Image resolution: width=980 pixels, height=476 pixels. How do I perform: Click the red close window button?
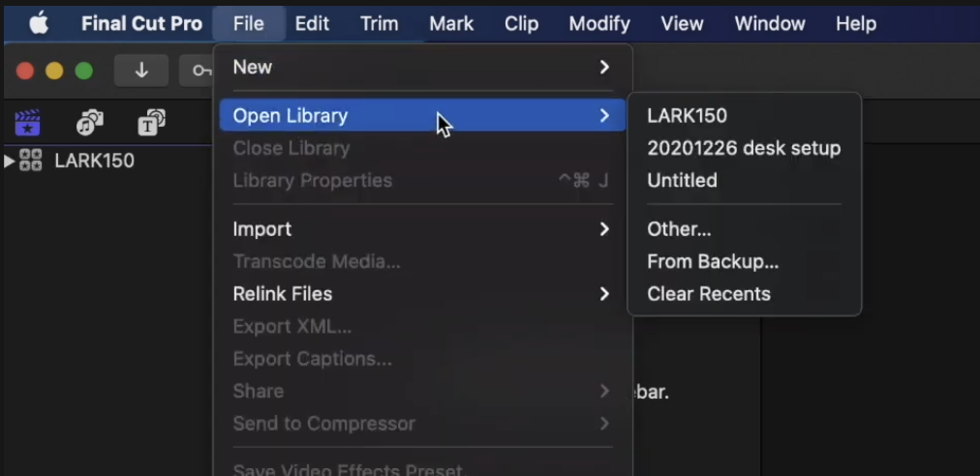[x=25, y=71]
